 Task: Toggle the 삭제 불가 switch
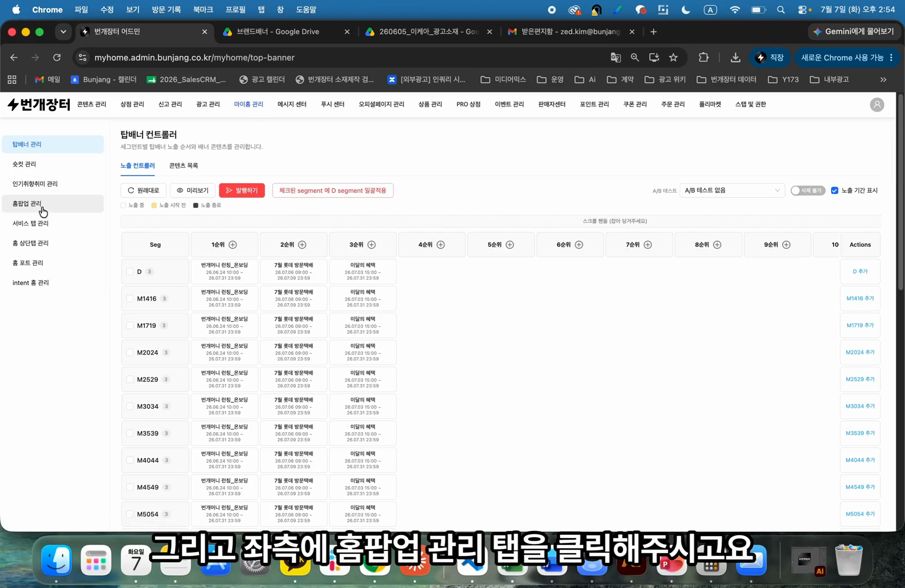coord(808,191)
